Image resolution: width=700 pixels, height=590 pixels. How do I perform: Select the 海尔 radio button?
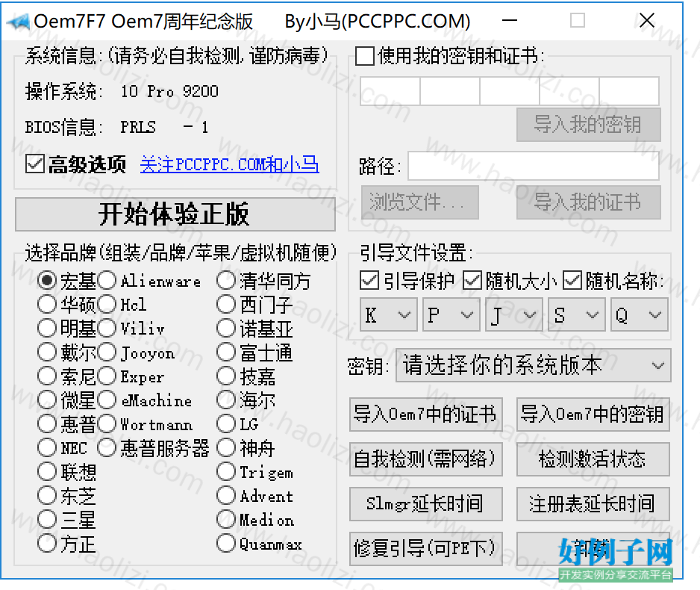point(226,400)
